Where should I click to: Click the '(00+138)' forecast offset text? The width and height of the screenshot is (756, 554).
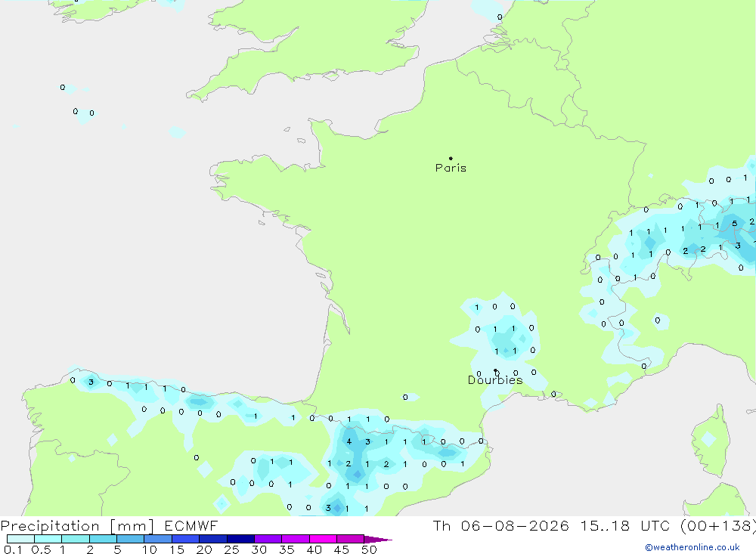coord(718,525)
